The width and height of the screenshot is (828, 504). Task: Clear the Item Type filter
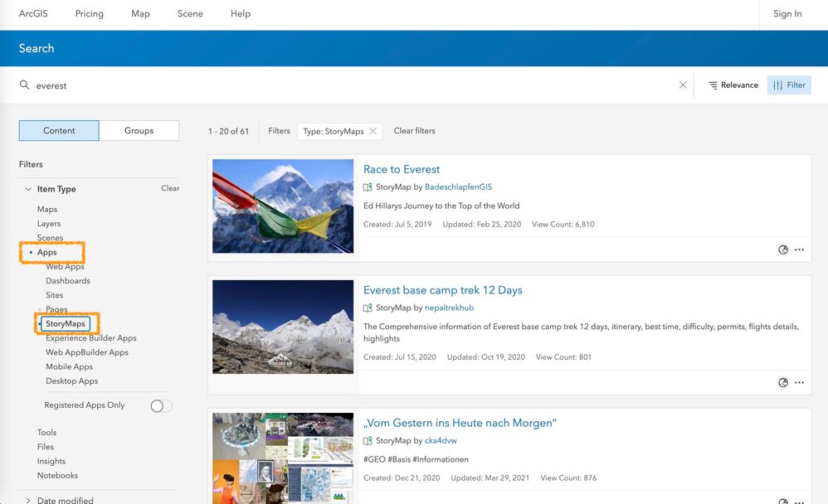click(170, 188)
